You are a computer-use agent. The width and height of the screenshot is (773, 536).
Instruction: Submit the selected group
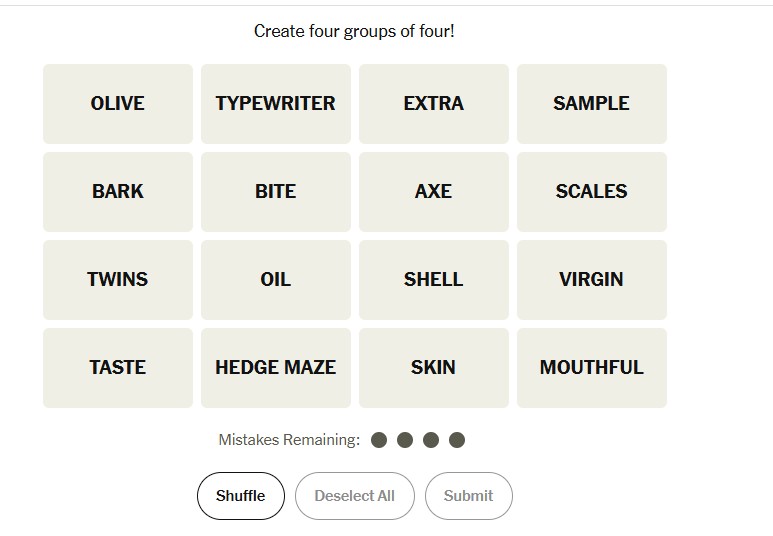[x=469, y=496]
